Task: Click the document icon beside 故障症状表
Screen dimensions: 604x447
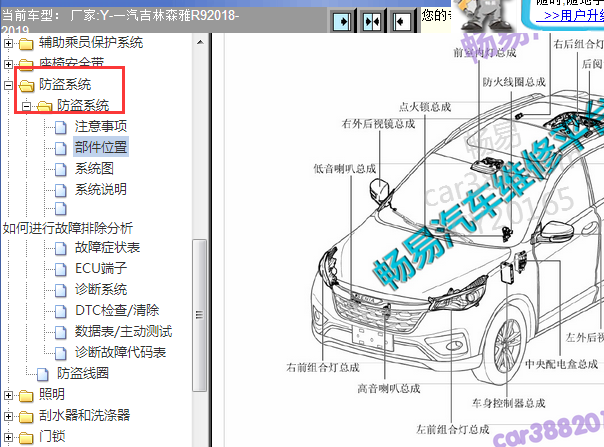Action: click(60, 249)
